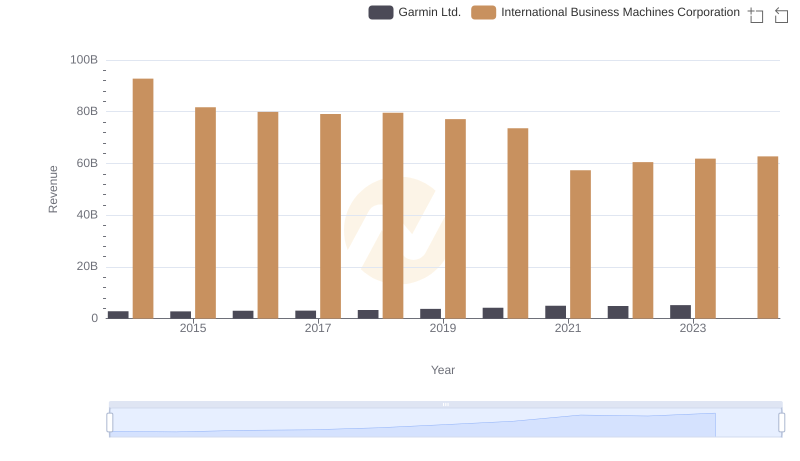Click the IBM bar for 2021
This screenshot has height=461, width=800.
(x=580, y=244)
